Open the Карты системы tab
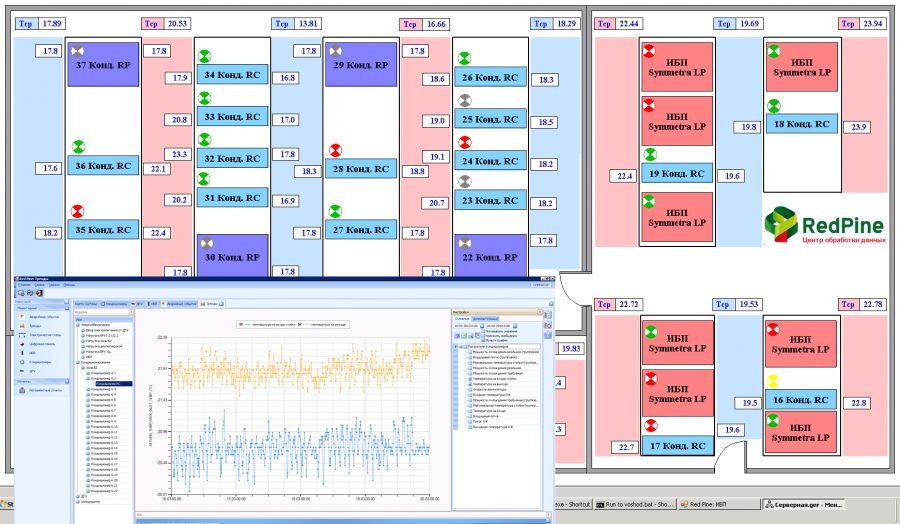Viewport: 900px width, 524px height. [x=86, y=304]
